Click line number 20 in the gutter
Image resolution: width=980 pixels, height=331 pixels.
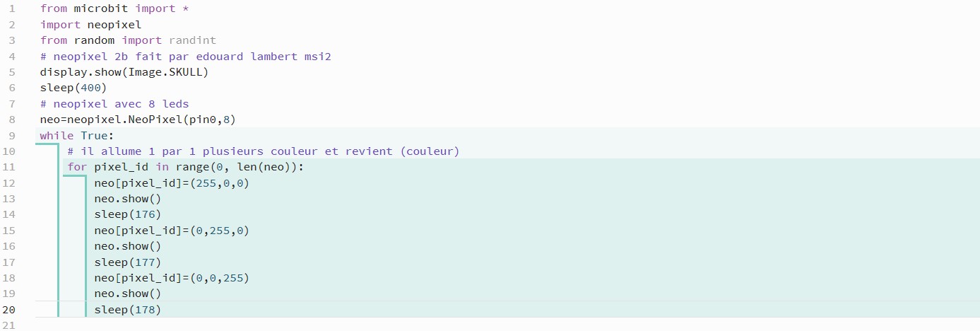pyautogui.click(x=8, y=310)
